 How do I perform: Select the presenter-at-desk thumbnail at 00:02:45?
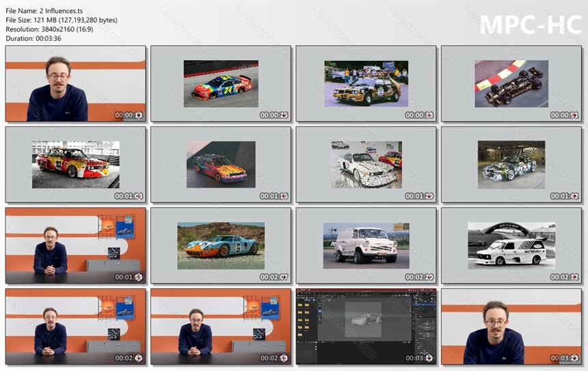pyautogui.click(x=75, y=327)
